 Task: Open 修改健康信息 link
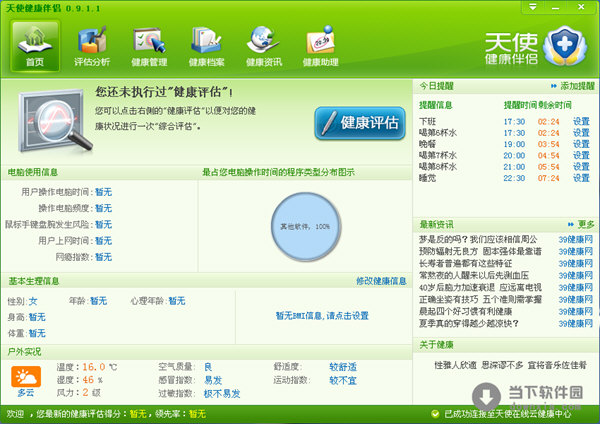(x=381, y=281)
